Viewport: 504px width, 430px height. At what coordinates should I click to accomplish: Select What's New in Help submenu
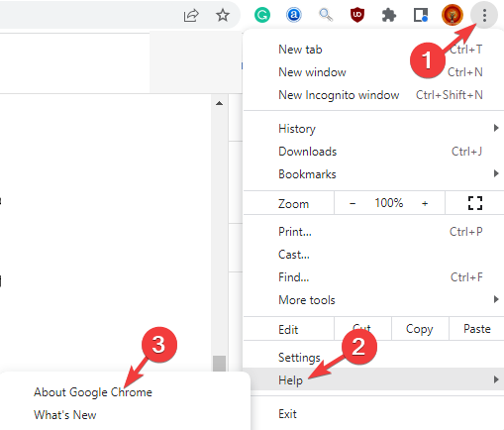(126, 415)
